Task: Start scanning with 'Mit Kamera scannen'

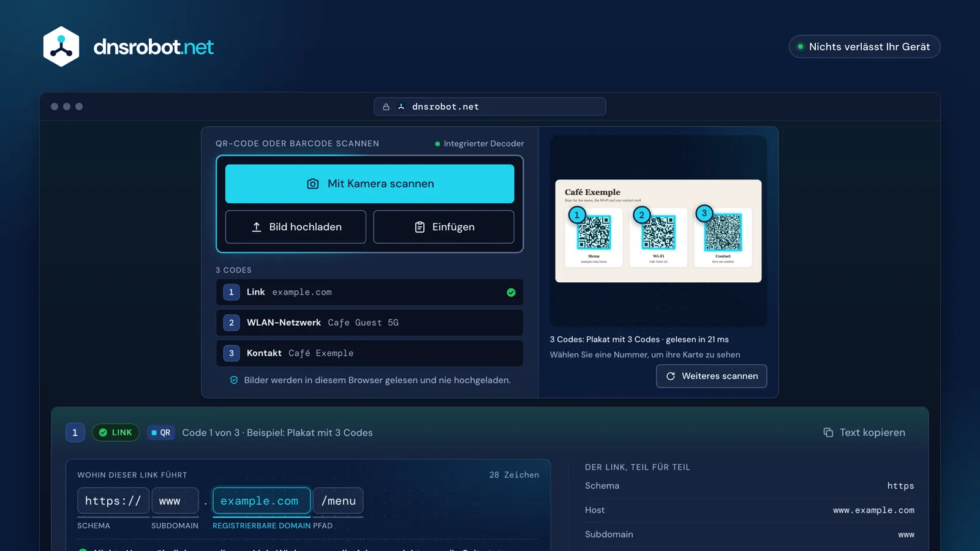Action: pyautogui.click(x=369, y=184)
